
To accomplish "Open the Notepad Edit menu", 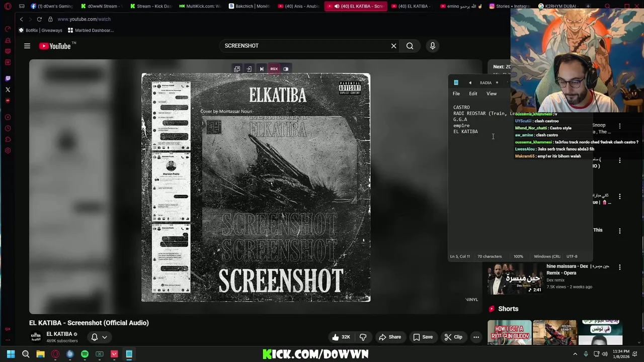I will coord(473,94).
